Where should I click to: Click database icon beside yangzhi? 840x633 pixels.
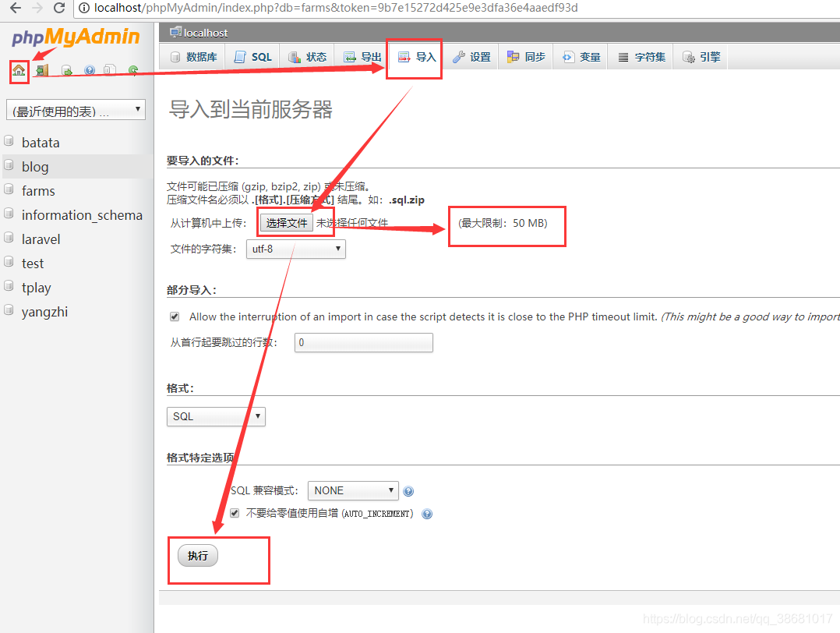tap(9, 309)
